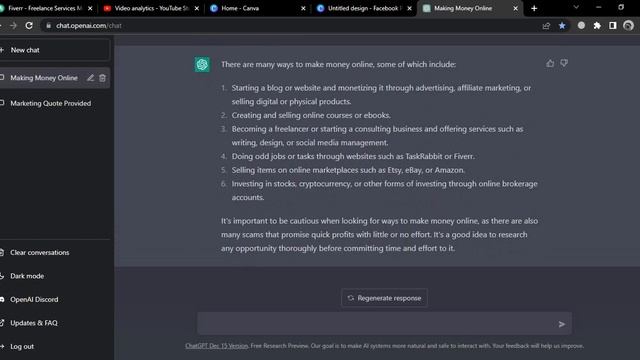
Task: Click the bookmark star icon
Action: [x=562, y=25]
